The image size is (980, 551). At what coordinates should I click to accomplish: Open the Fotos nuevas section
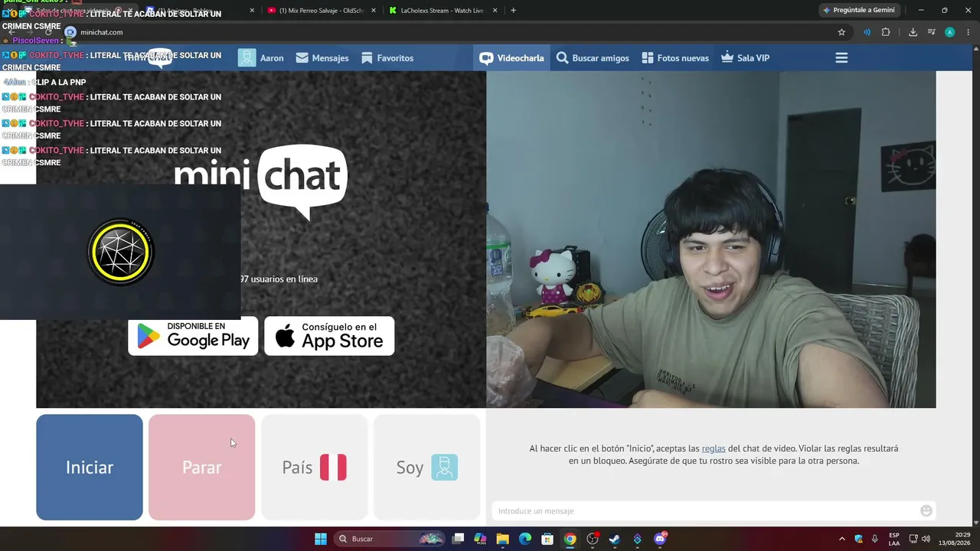tap(675, 58)
